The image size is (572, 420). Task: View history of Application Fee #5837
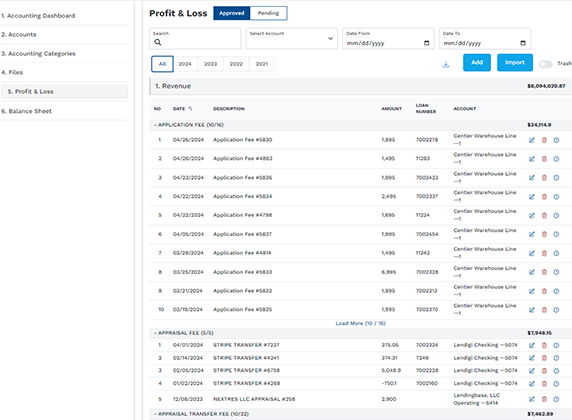tap(556, 234)
